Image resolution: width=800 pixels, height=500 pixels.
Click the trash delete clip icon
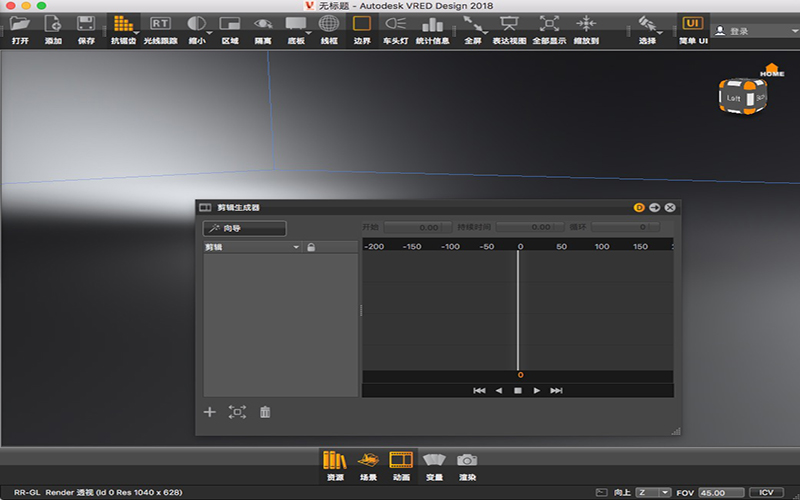point(265,412)
